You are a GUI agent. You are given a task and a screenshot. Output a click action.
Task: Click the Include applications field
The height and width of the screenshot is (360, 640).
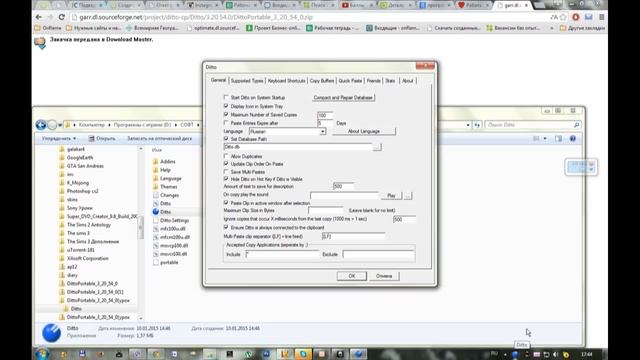click(x=282, y=254)
